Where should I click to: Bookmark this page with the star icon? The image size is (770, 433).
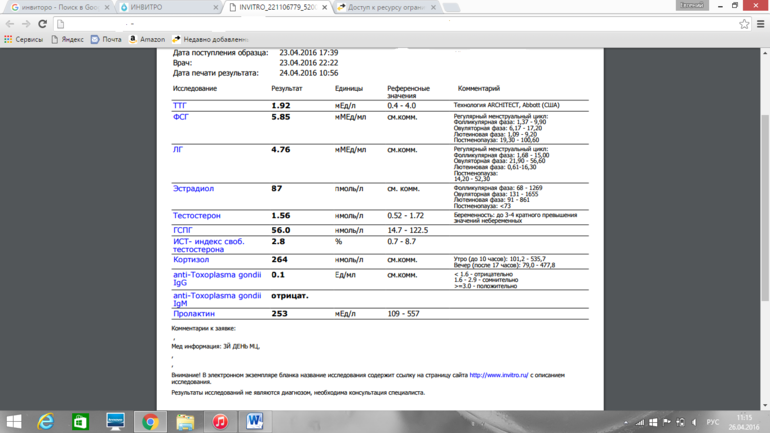pos(743,24)
